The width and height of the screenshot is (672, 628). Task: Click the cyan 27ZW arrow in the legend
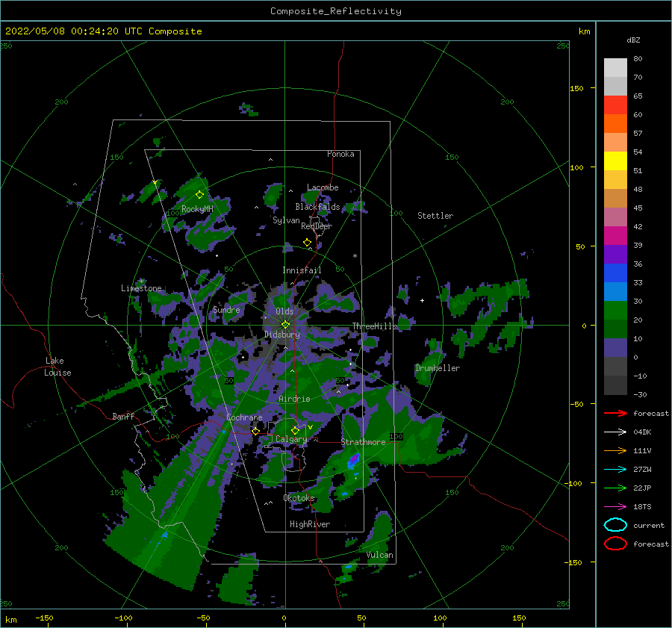pos(615,470)
